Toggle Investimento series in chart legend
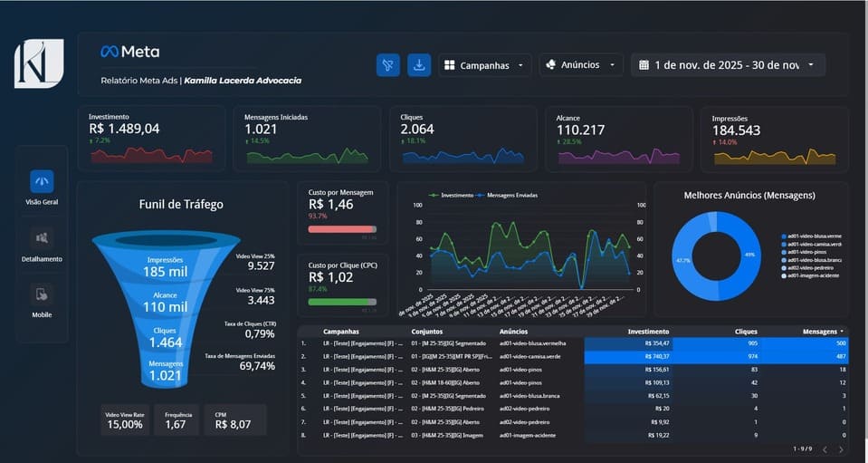The height and width of the screenshot is (463, 868). [x=450, y=195]
